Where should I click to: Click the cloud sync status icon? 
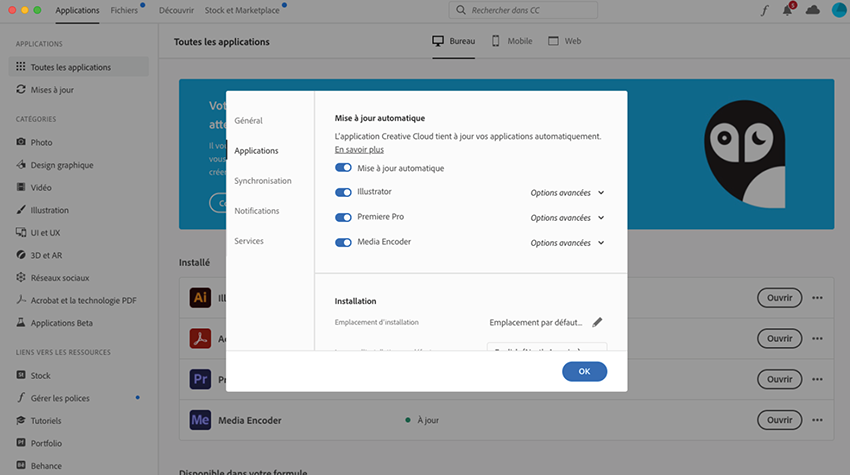pyautogui.click(x=813, y=10)
